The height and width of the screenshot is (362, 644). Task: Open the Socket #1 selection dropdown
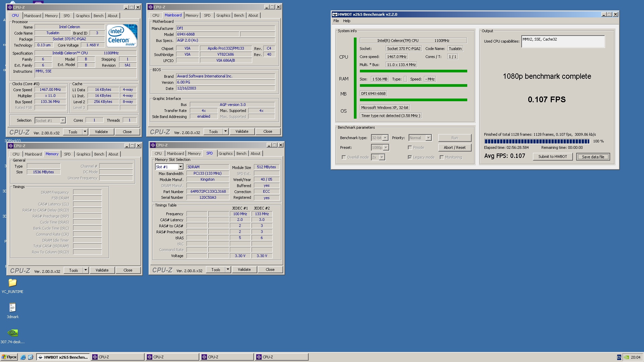click(x=63, y=121)
